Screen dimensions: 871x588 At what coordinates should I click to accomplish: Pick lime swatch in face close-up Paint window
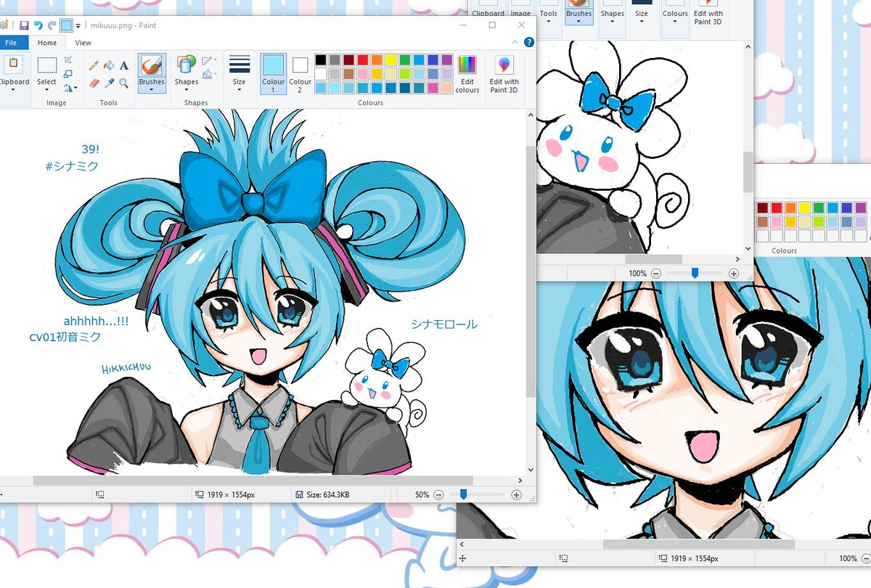819,221
